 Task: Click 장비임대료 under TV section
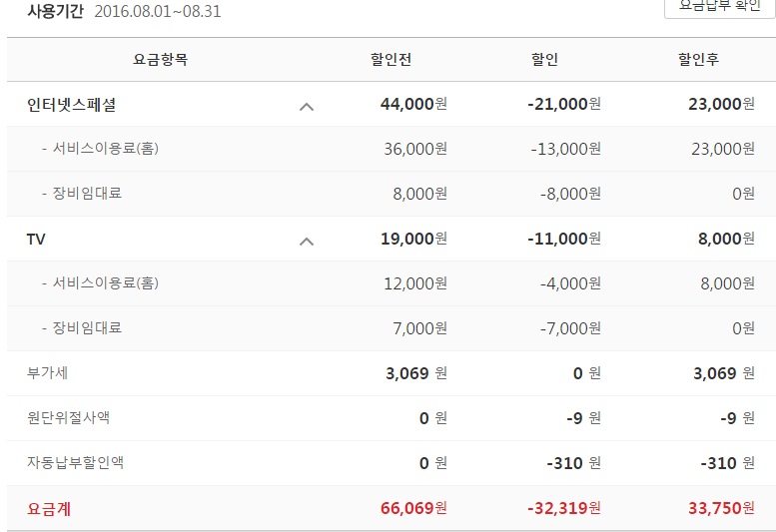click(87, 328)
